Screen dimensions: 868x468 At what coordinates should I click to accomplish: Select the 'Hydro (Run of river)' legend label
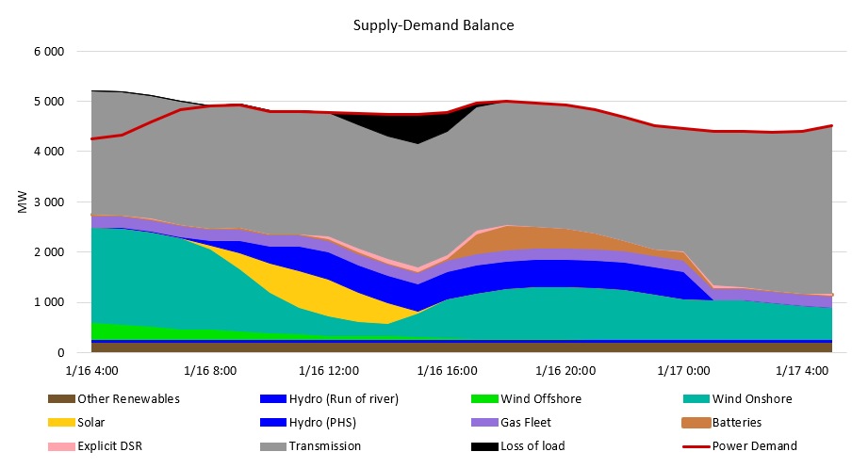coord(344,399)
